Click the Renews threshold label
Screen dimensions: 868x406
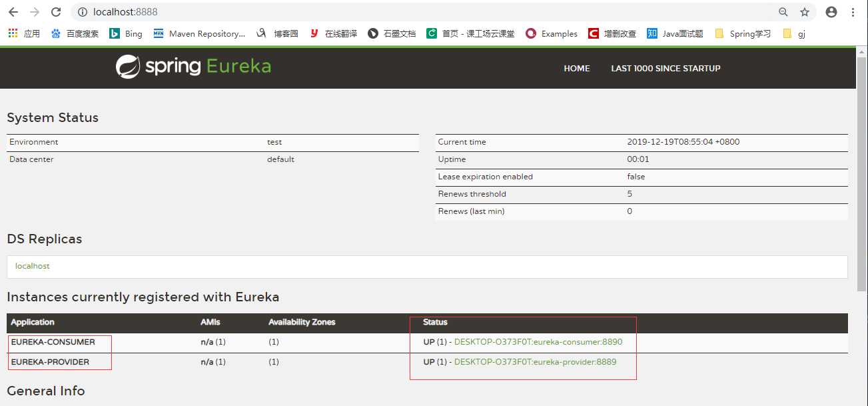472,194
